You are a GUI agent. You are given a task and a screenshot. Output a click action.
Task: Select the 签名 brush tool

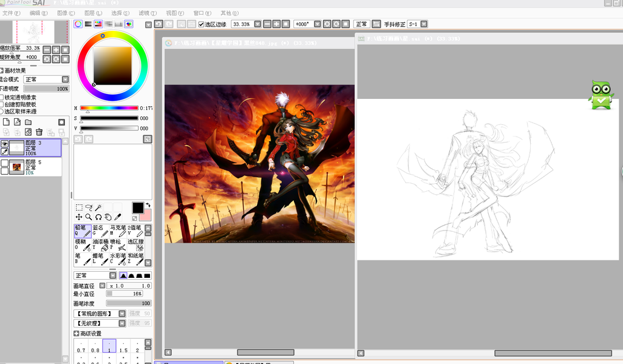(x=100, y=231)
